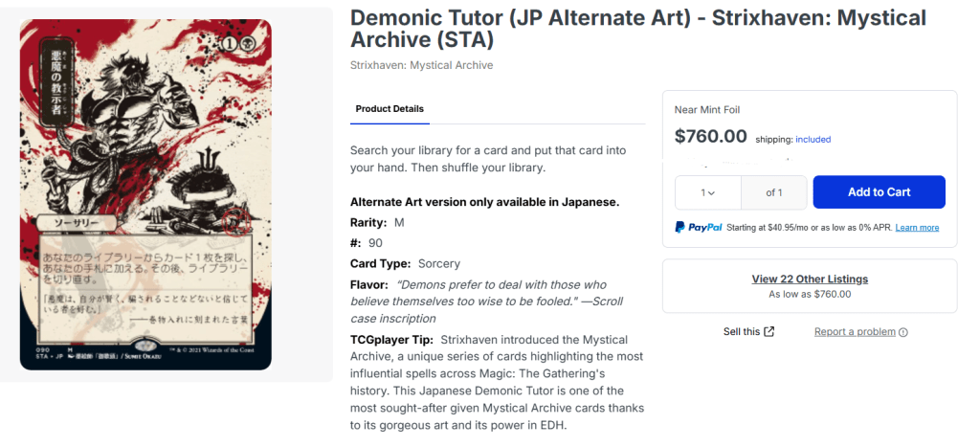Screen dimensions: 980x447
Task: Click the large $760.00 price
Action: pyautogui.click(x=710, y=136)
